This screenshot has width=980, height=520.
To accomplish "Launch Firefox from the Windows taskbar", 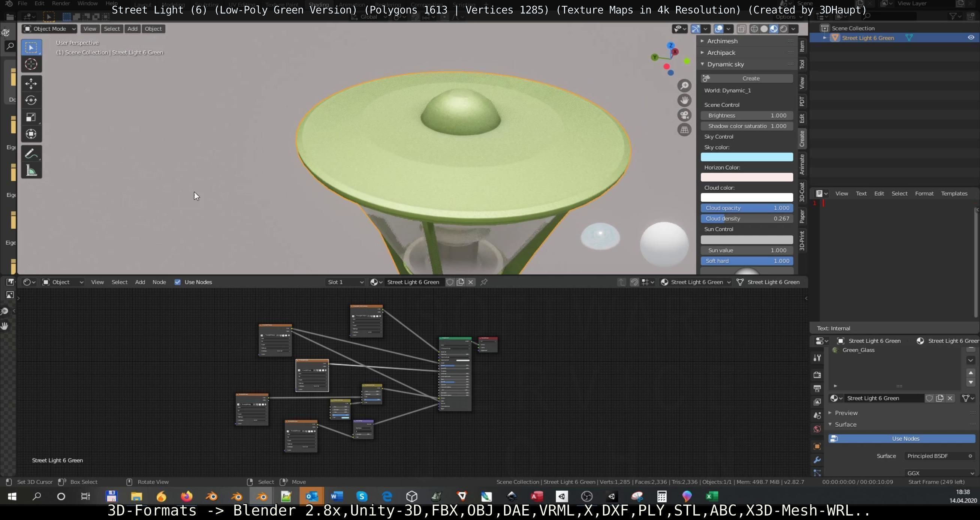I will 186,496.
